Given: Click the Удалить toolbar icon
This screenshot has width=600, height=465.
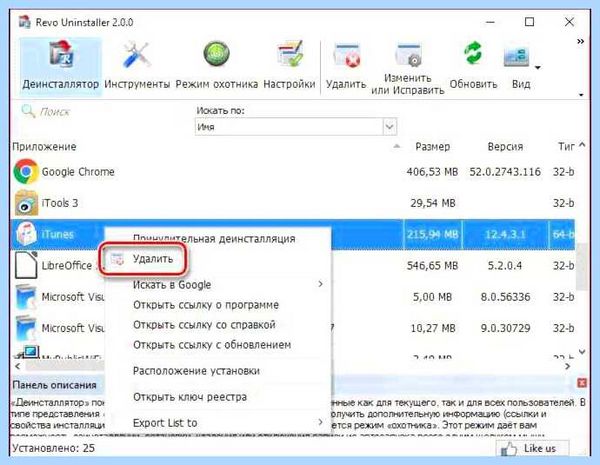Looking at the screenshot, I should [346, 56].
